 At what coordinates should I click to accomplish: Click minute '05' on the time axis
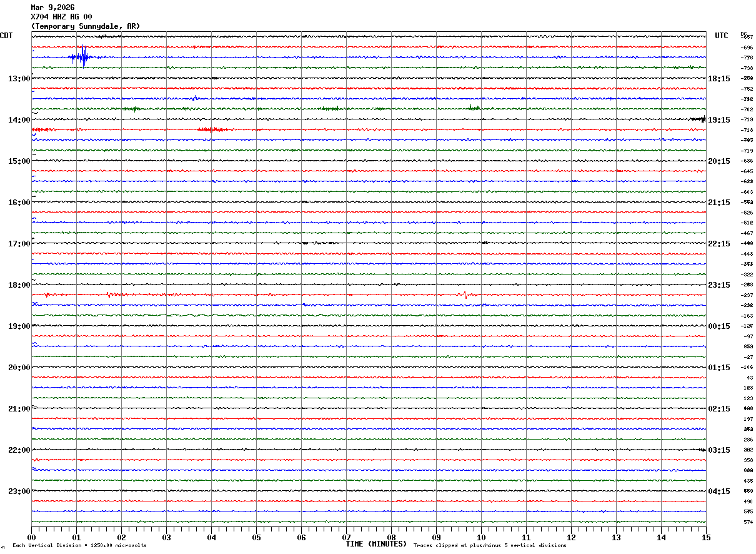256,537
